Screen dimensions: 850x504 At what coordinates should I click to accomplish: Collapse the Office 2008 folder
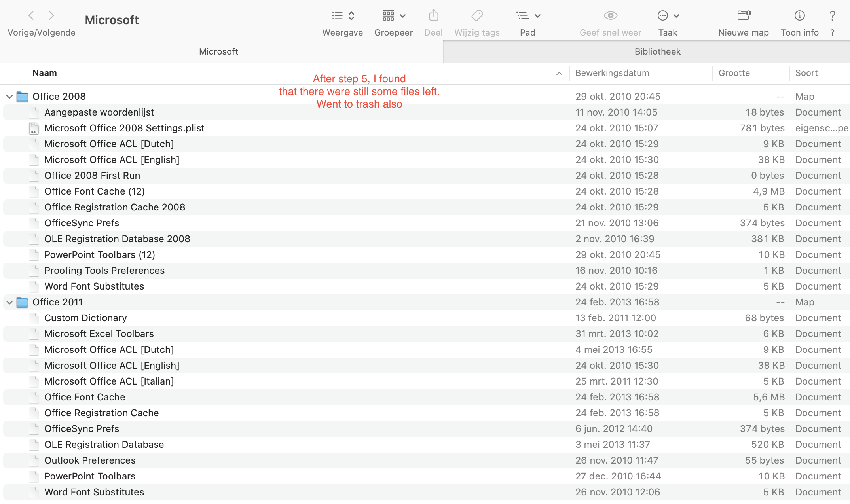pyautogui.click(x=9, y=97)
